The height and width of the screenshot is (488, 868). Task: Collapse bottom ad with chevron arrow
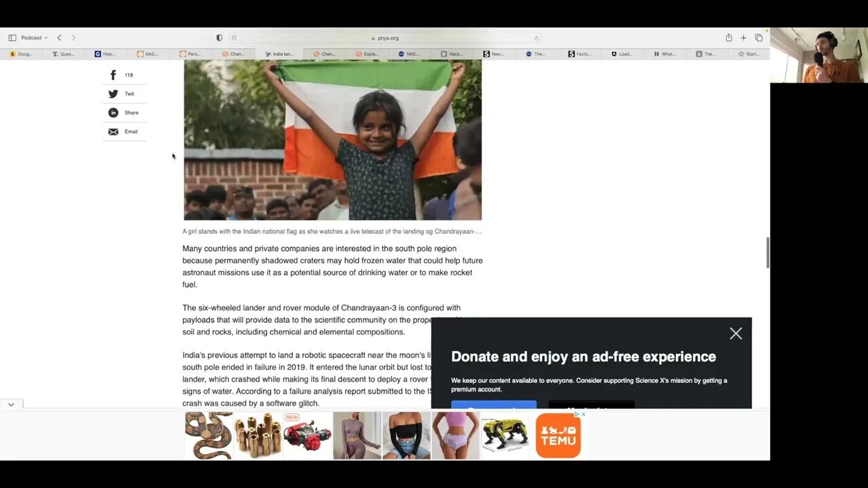pos(12,405)
